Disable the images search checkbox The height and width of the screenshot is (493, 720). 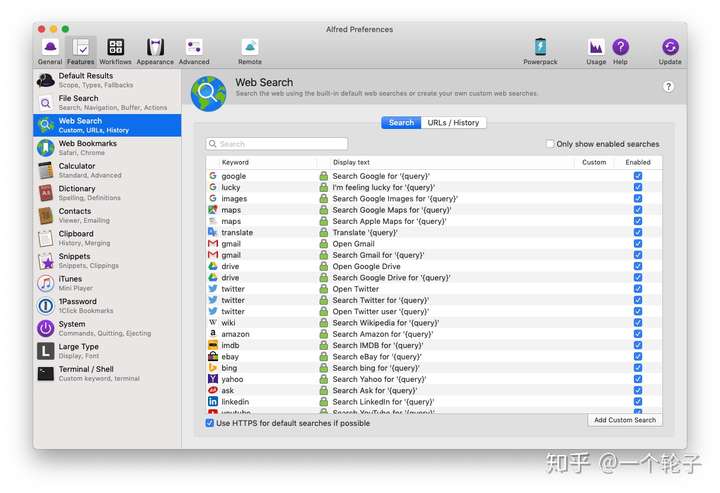[638, 198]
